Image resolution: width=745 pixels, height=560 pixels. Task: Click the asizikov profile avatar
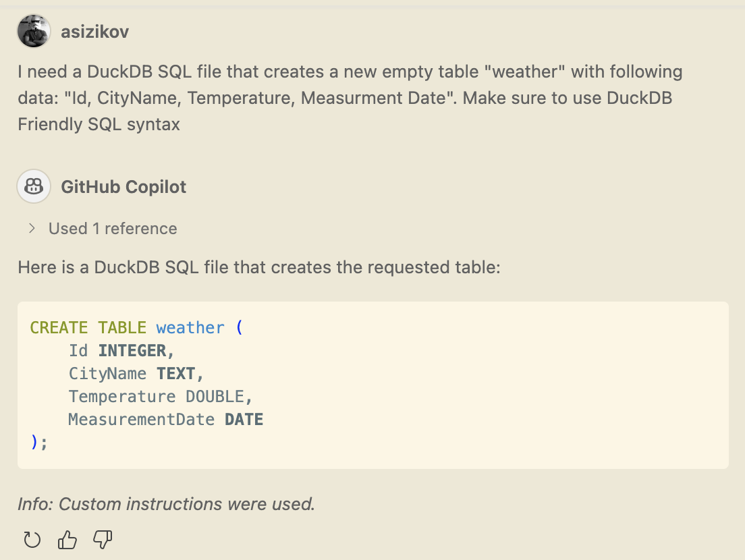34,32
